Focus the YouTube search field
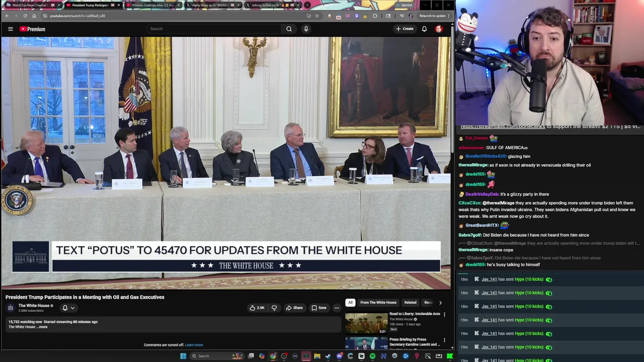Image resolution: width=644 pixels, height=362 pixels. click(x=214, y=29)
